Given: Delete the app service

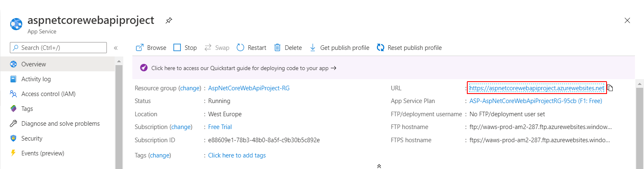Looking at the screenshot, I should [288, 48].
